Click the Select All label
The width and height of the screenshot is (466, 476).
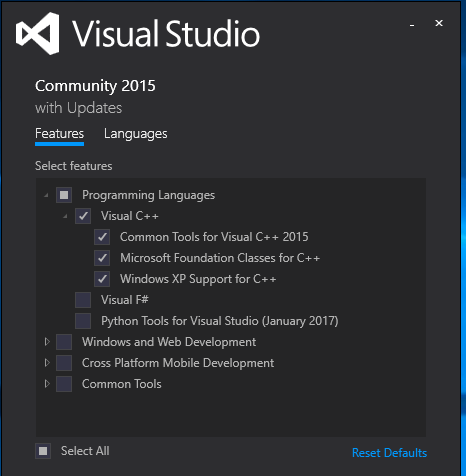click(x=85, y=451)
